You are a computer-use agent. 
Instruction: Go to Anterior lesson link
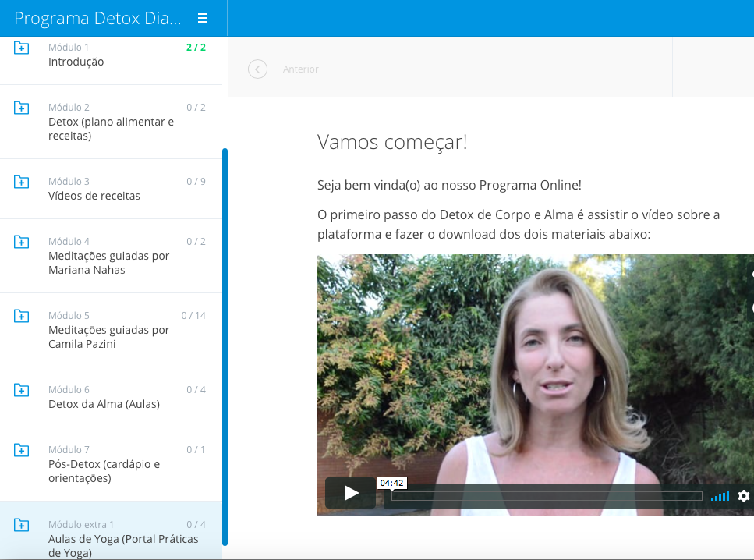[301, 69]
